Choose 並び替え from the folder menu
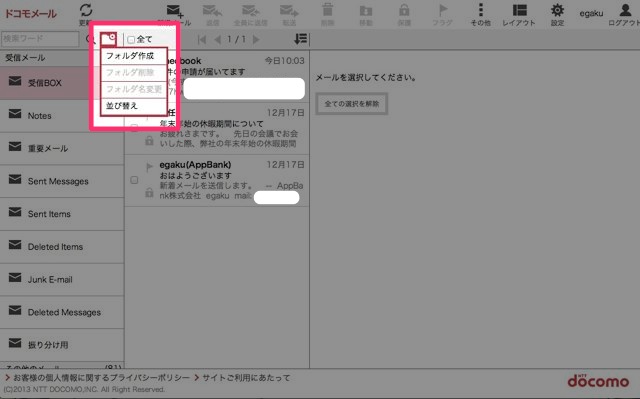Screen dimensions: 640x399 click(134, 106)
